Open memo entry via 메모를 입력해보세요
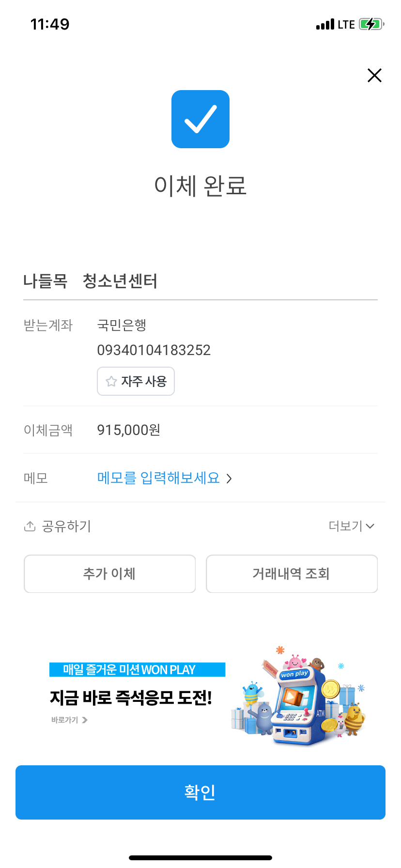This screenshot has height=868, width=401. click(158, 479)
